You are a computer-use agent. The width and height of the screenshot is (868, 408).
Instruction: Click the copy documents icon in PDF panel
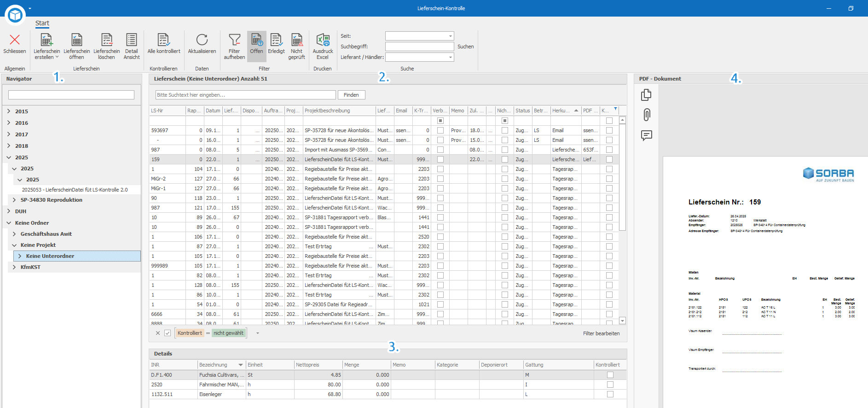(646, 95)
